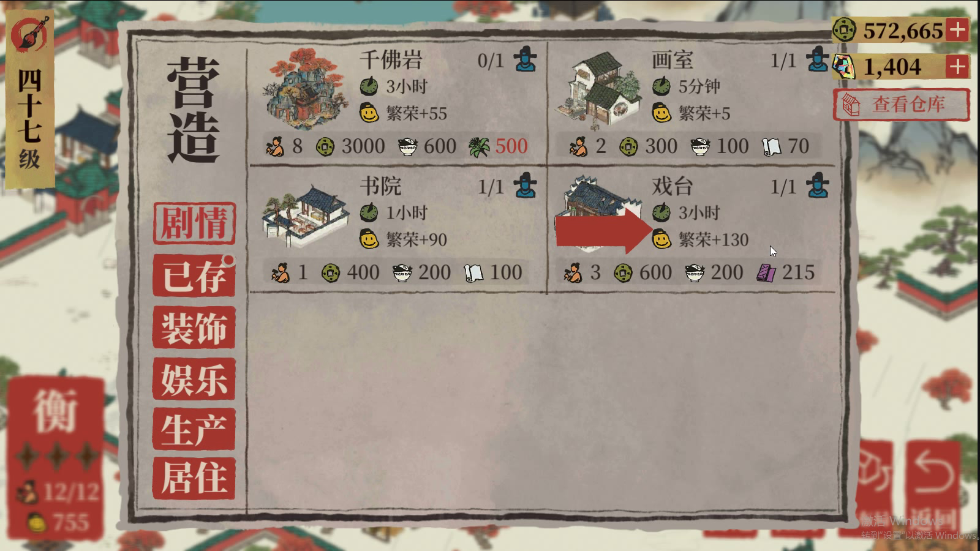Screen dimensions: 980x551
Task: Switch to the 已存 tab
Action: tap(194, 276)
